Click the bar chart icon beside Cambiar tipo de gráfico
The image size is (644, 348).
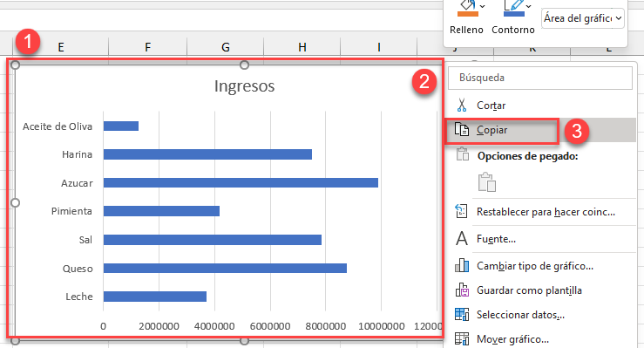coord(462,265)
